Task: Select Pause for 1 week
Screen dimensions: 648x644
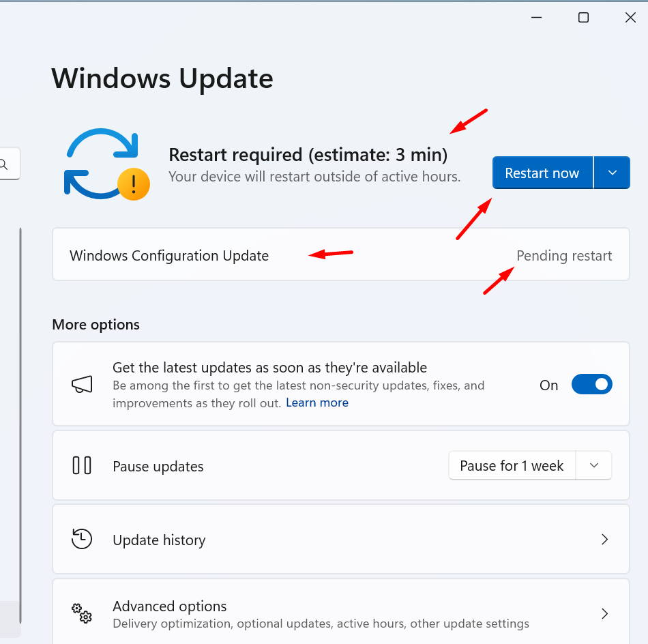Action: [x=512, y=465]
